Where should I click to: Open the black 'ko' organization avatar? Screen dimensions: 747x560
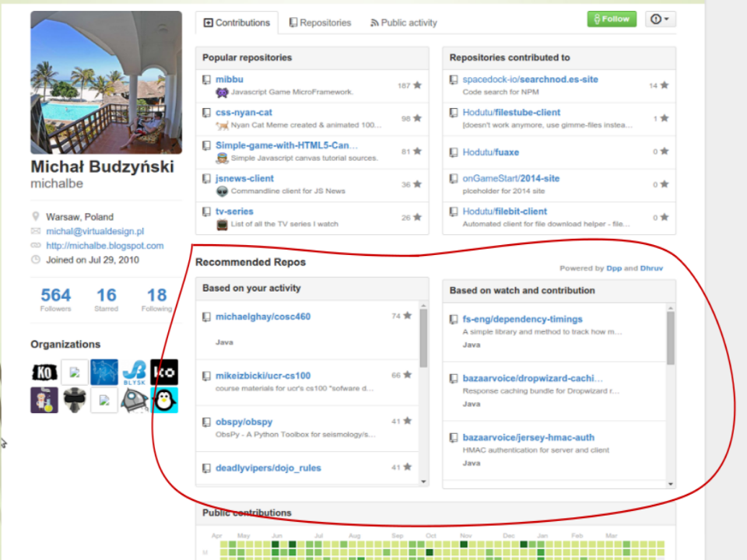(164, 372)
